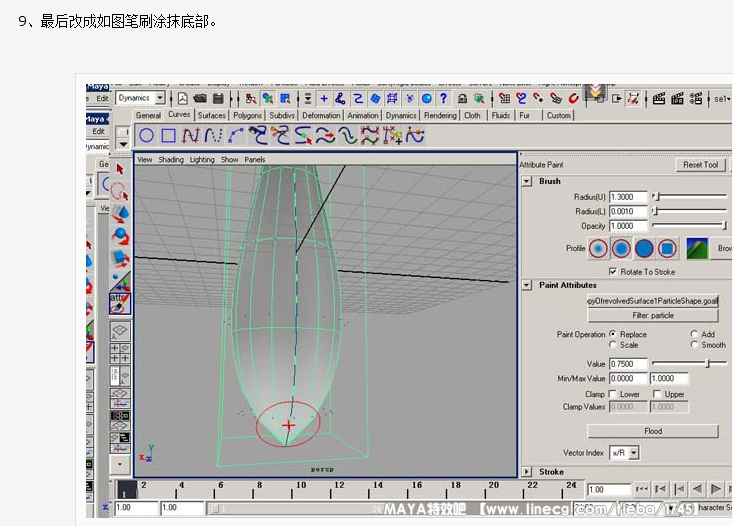Enable the Lower clamp checkbox

(x=612, y=394)
